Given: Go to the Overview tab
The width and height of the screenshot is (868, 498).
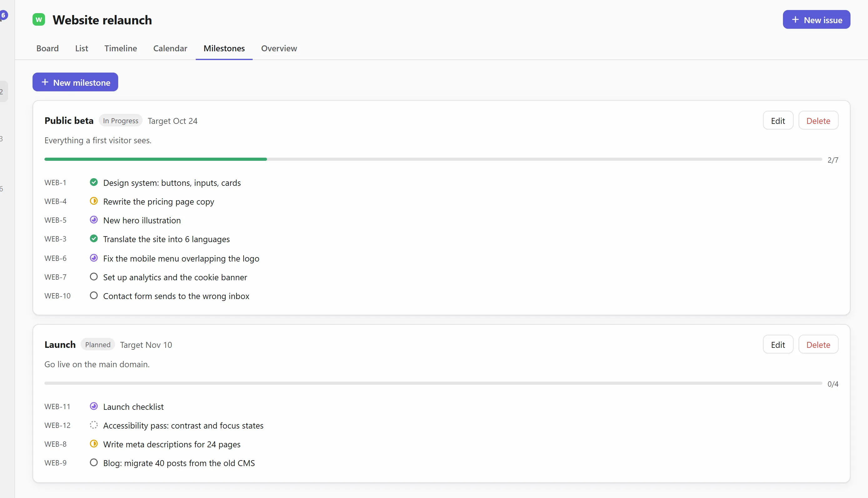Looking at the screenshot, I should click(279, 48).
